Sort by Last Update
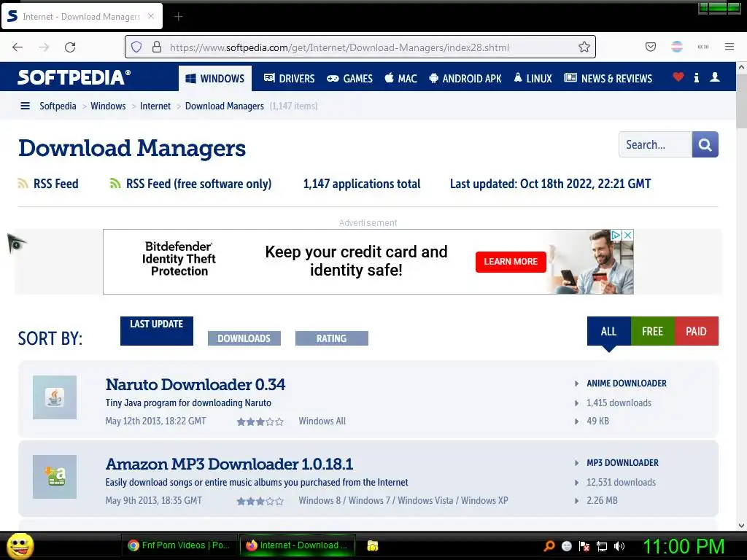 (x=157, y=330)
